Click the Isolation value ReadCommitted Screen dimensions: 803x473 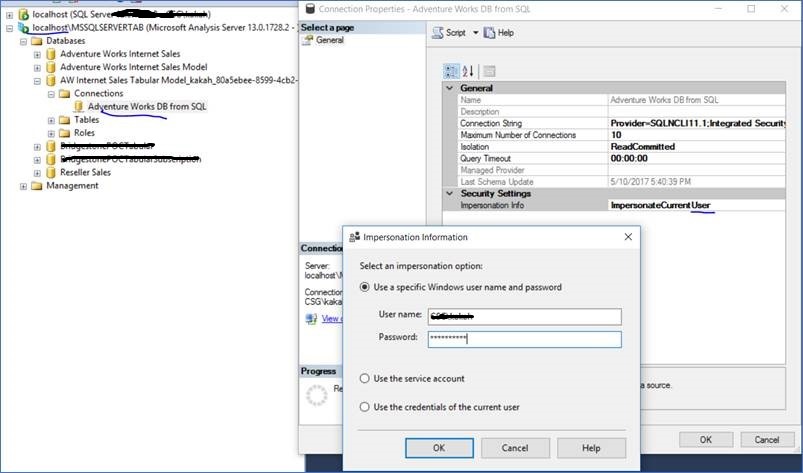pyautogui.click(x=697, y=147)
